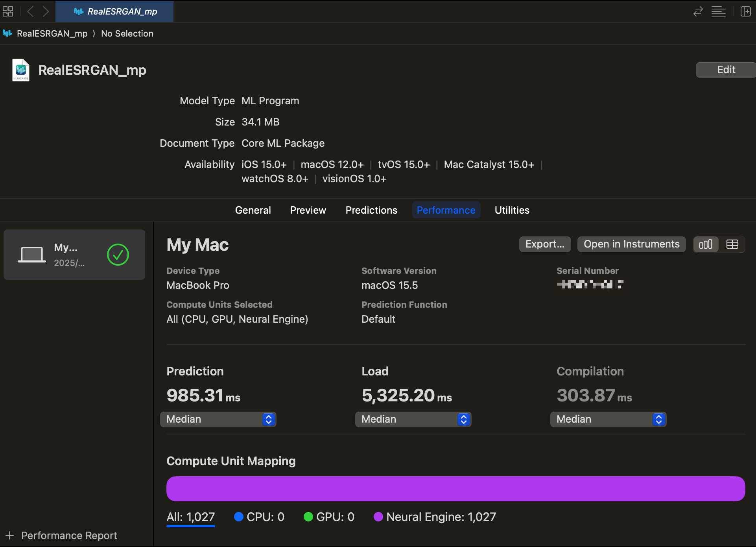Open the related items grid menu
The height and width of the screenshot is (547, 756).
click(x=8, y=11)
